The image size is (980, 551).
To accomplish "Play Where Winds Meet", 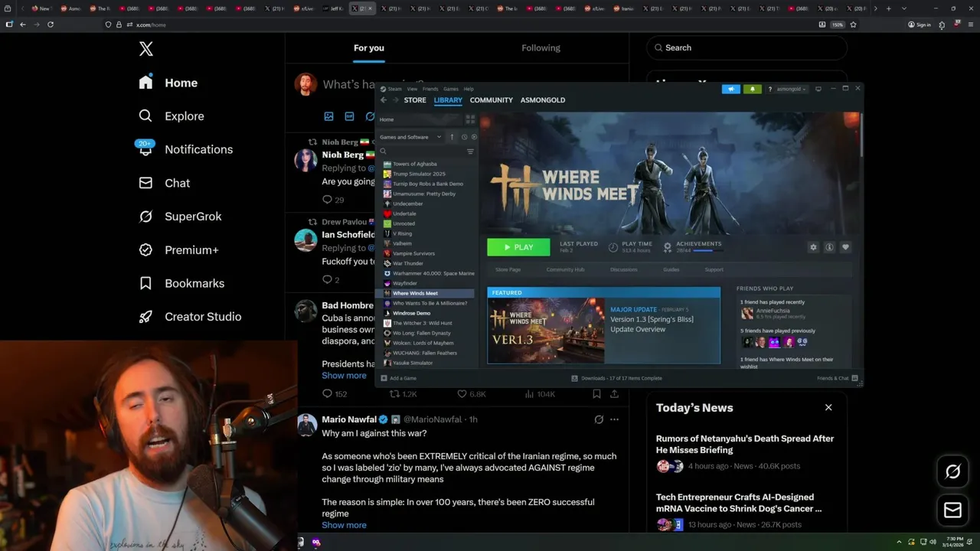I will 518,247.
